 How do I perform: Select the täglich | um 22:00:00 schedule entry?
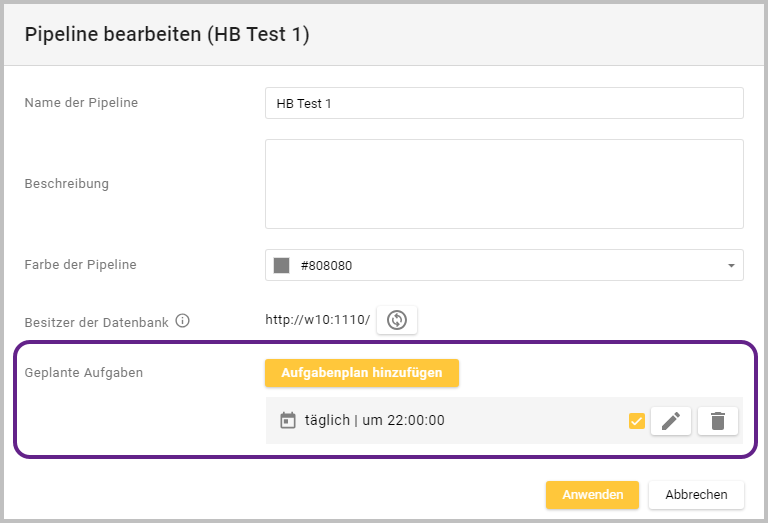coord(375,421)
